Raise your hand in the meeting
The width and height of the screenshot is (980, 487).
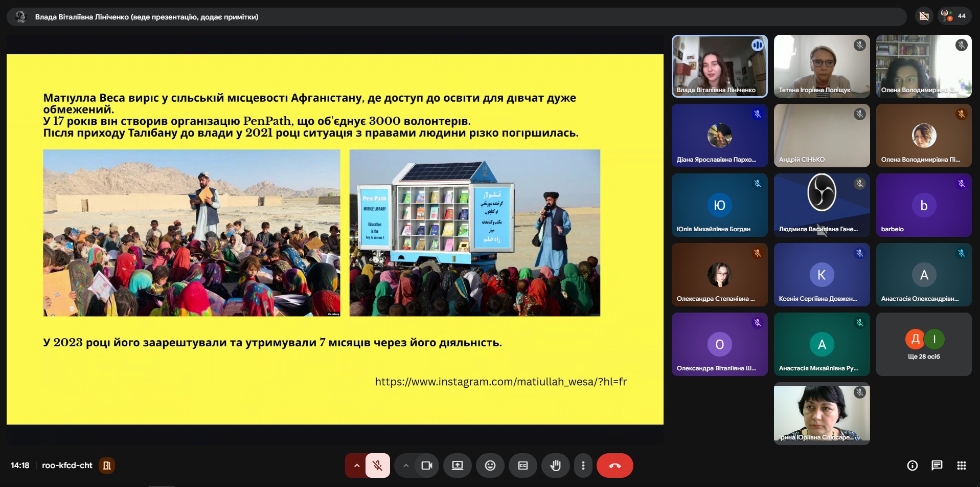(555, 466)
